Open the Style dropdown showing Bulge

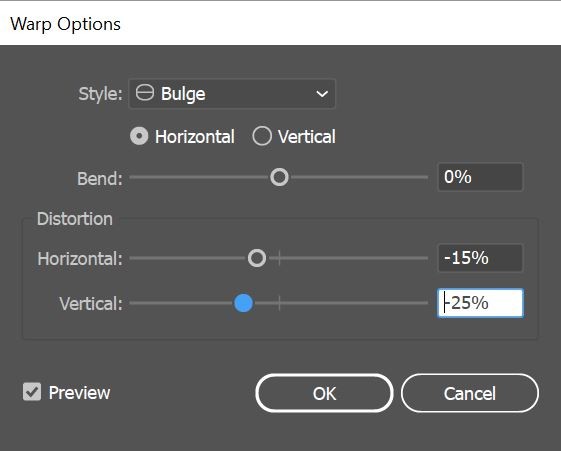pos(232,94)
